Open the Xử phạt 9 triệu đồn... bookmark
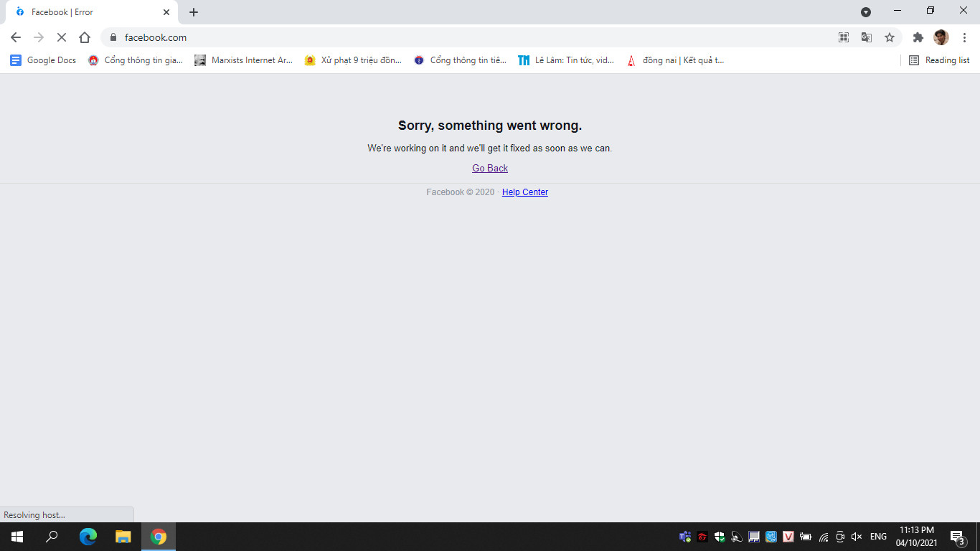 pyautogui.click(x=354, y=60)
